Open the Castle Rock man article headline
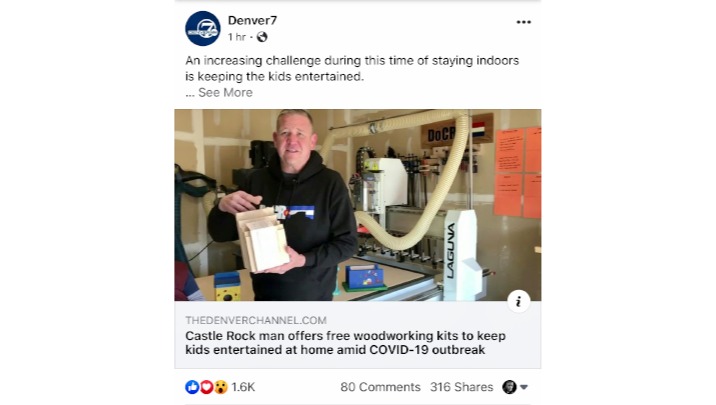The height and width of the screenshot is (405, 716). click(x=345, y=343)
